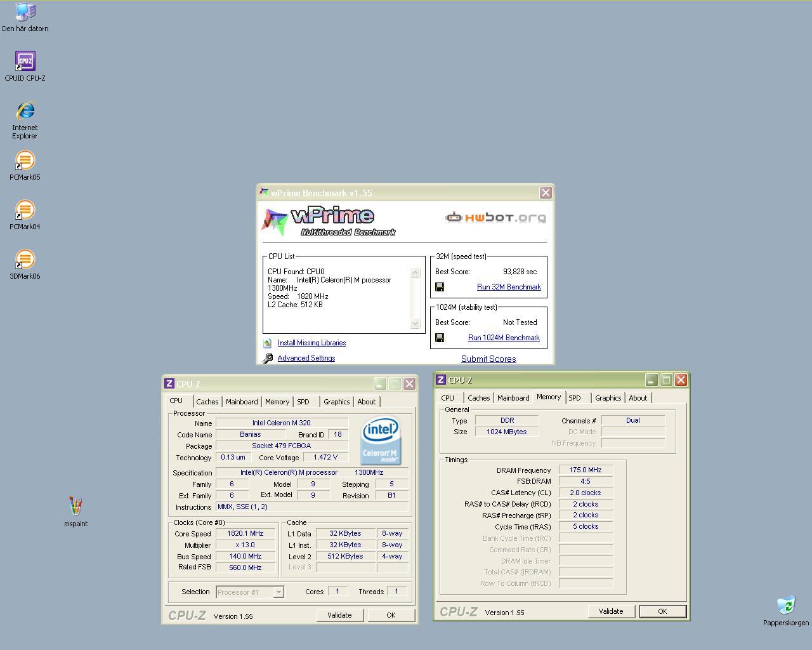
Task: Launch CPUID CPU-Z desktop shortcut
Action: tap(25, 66)
